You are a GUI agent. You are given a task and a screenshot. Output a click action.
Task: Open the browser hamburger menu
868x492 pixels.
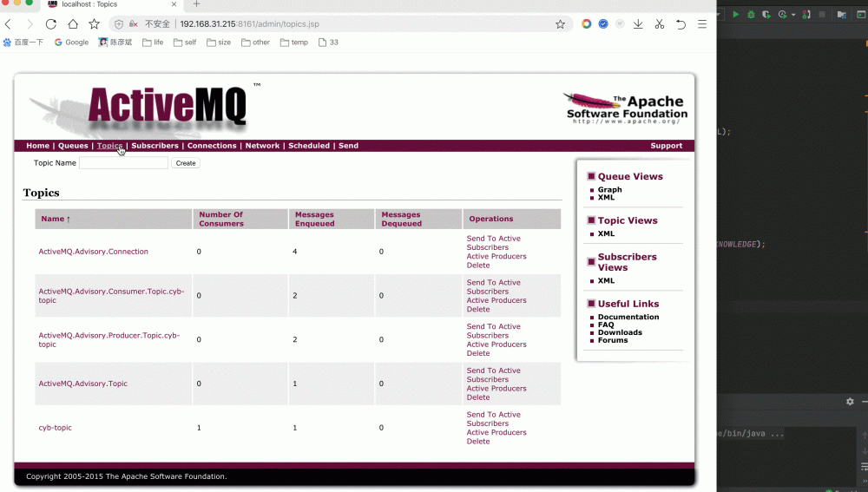coord(702,23)
